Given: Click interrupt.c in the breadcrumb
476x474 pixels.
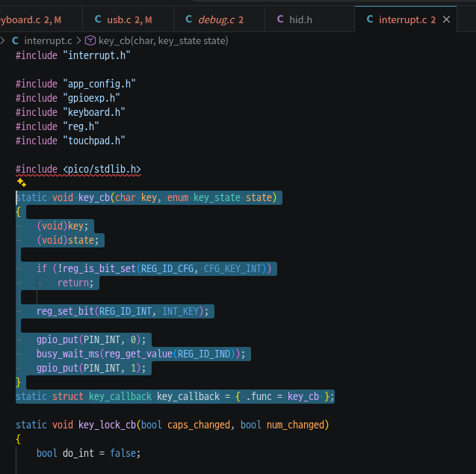Looking at the screenshot, I should click(48, 40).
